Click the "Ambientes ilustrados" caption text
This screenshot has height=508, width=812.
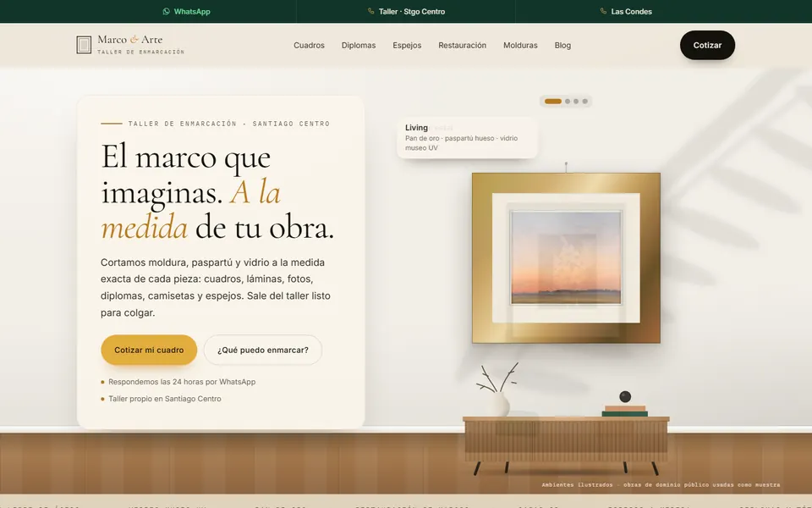(x=661, y=484)
